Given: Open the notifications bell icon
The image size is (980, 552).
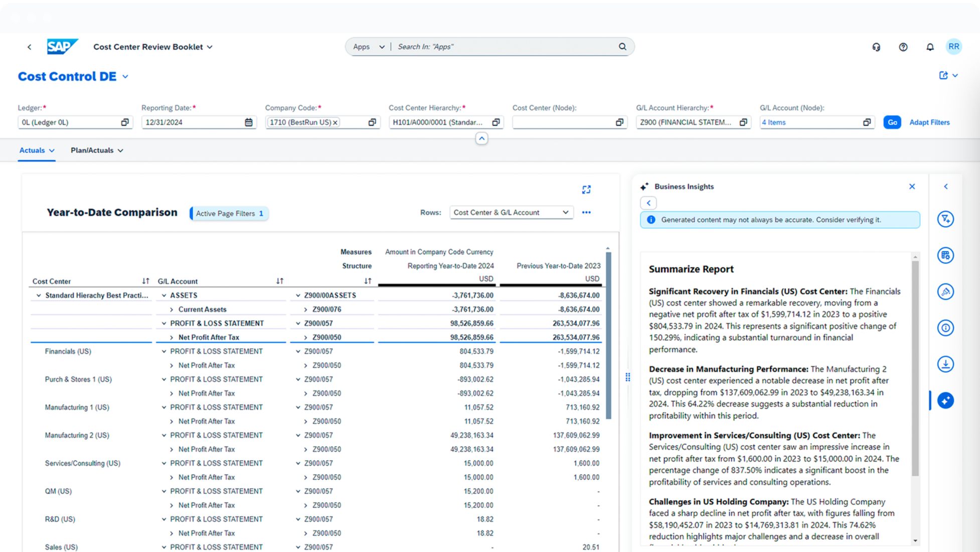Looking at the screenshot, I should click(x=930, y=47).
